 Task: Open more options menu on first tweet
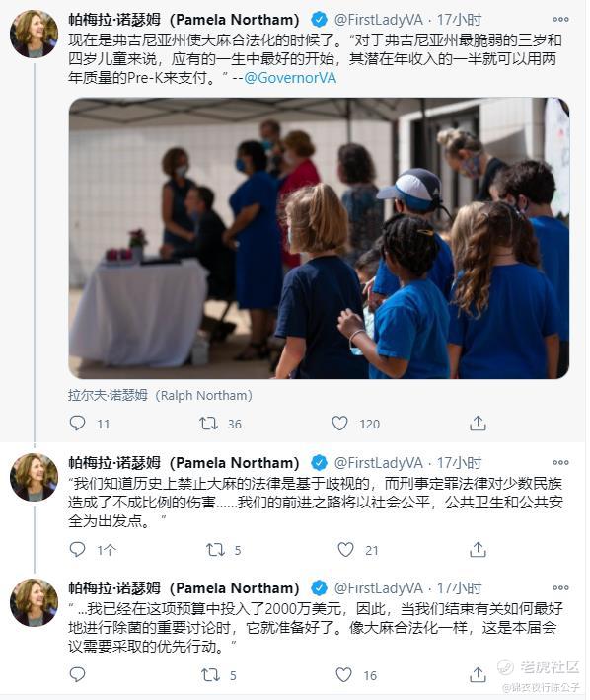[x=560, y=19]
